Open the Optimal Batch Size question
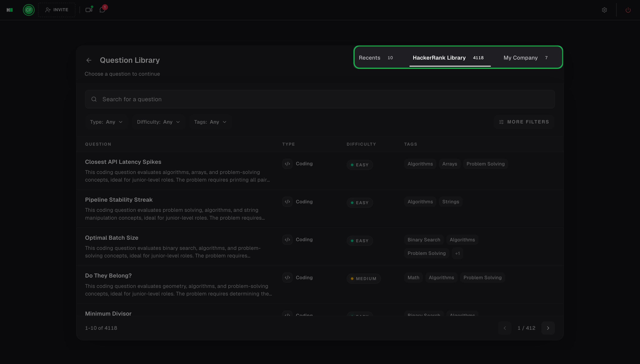 112,238
